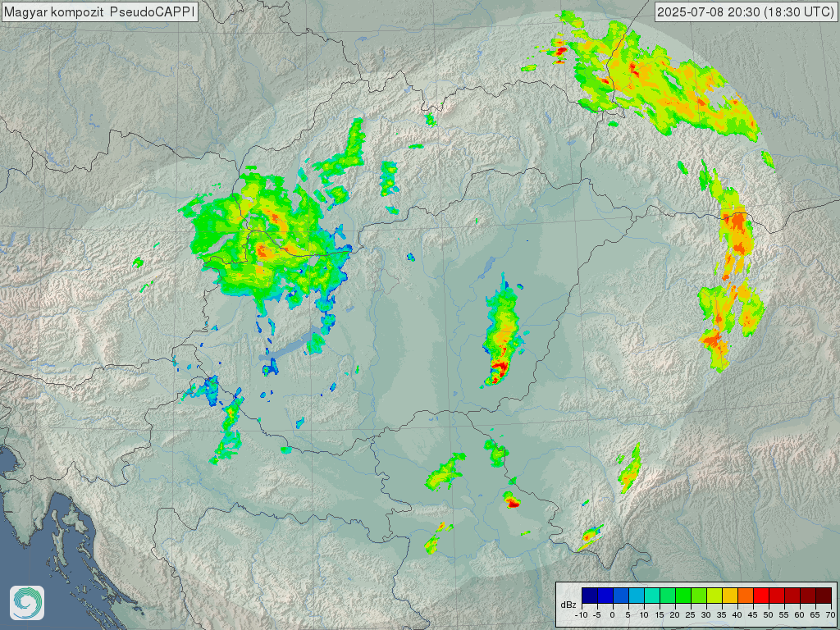This screenshot has width=840, height=630.
Task: Select the 35 to 40 dBz yellow swatch
Action: pos(730,596)
